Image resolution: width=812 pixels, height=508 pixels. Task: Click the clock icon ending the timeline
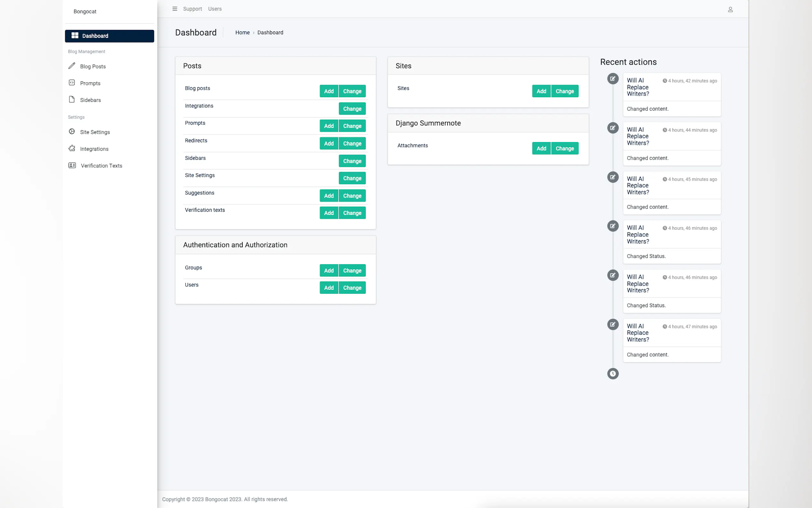[x=613, y=374]
